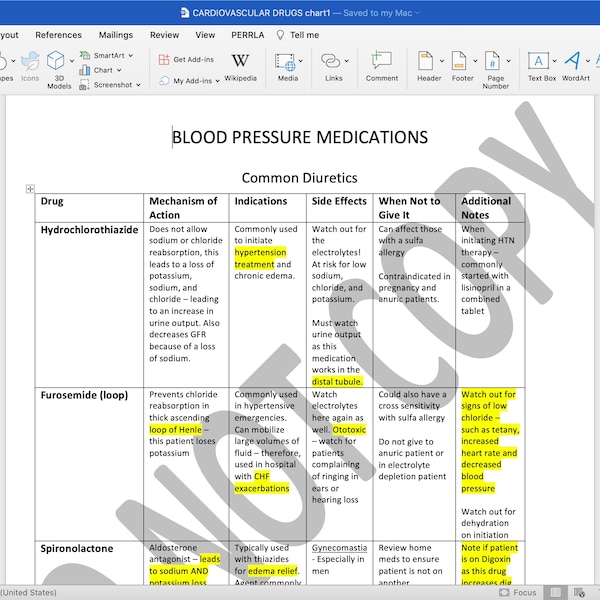Image resolution: width=600 pixels, height=600 pixels.
Task: Expand the Screenshot dropdown arrow
Action: pos(138,85)
